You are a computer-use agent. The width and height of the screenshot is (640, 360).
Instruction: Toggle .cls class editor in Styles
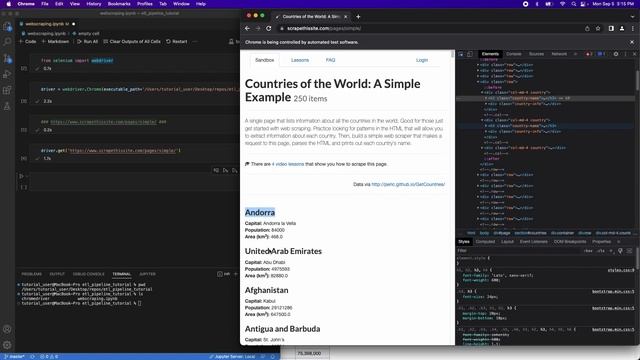[x=601, y=251]
